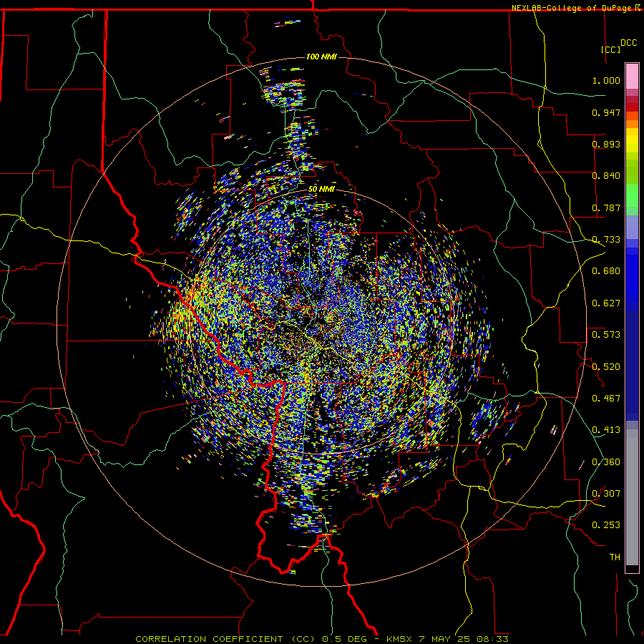Screen dimensions: 644x644
Task: Click the 0.520 scale value
Action: (606, 367)
